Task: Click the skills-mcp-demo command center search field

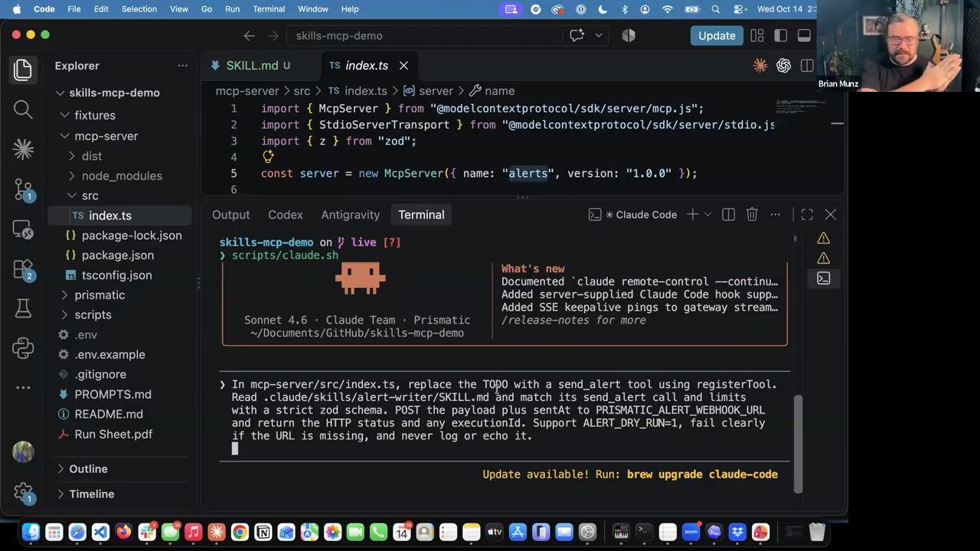Action: coord(425,36)
